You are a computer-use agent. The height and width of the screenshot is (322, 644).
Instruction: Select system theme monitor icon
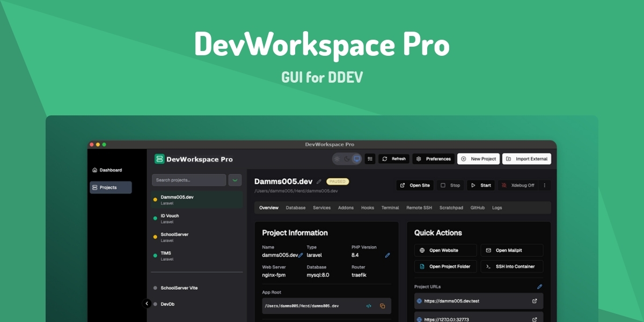pyautogui.click(x=356, y=159)
